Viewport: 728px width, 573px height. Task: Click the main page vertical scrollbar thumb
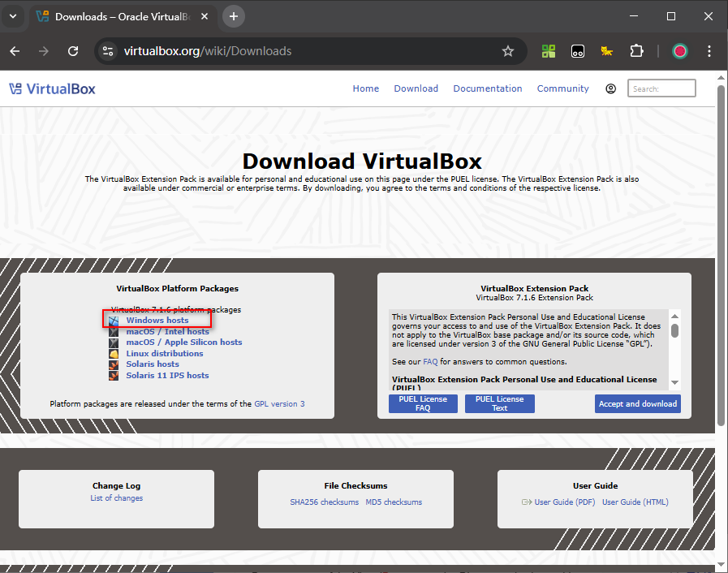tap(721, 255)
